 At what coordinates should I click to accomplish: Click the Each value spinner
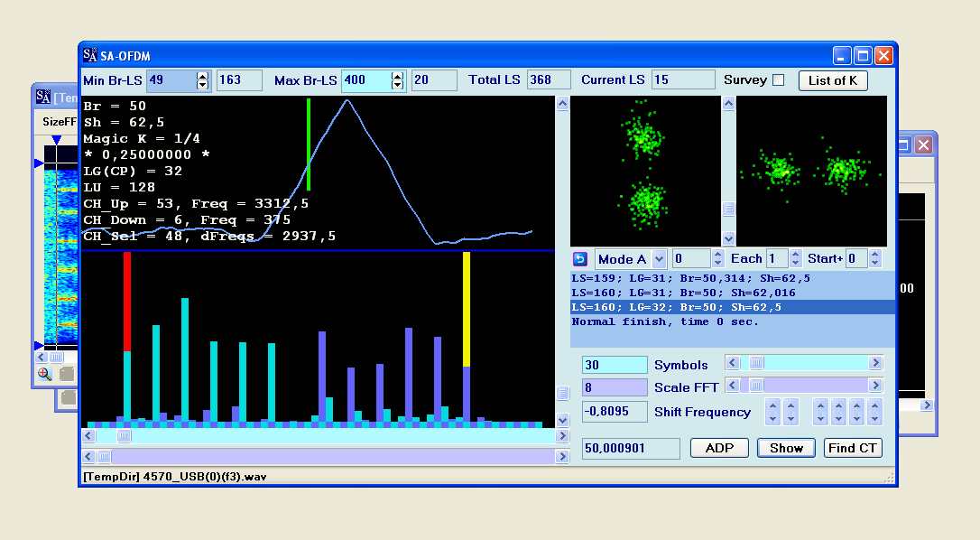coord(796,258)
